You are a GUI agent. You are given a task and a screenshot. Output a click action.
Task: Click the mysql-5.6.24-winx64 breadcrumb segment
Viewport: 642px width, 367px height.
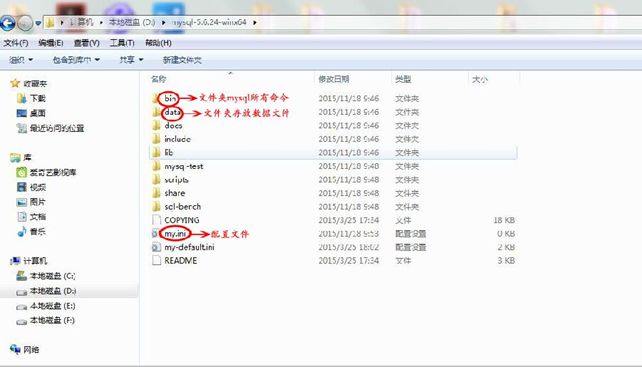[x=209, y=22]
